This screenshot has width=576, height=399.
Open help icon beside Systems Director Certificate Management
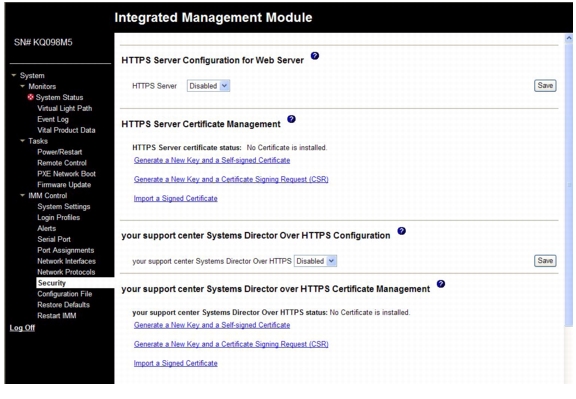(x=441, y=284)
